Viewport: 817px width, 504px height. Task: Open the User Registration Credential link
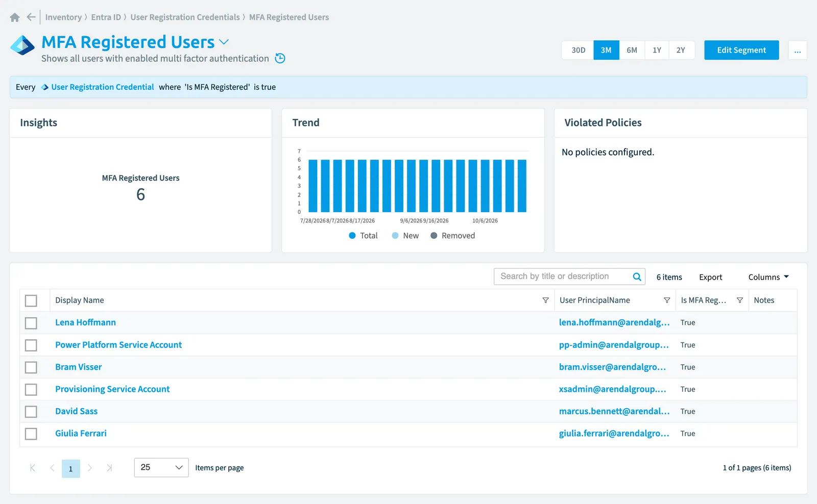[x=103, y=87]
